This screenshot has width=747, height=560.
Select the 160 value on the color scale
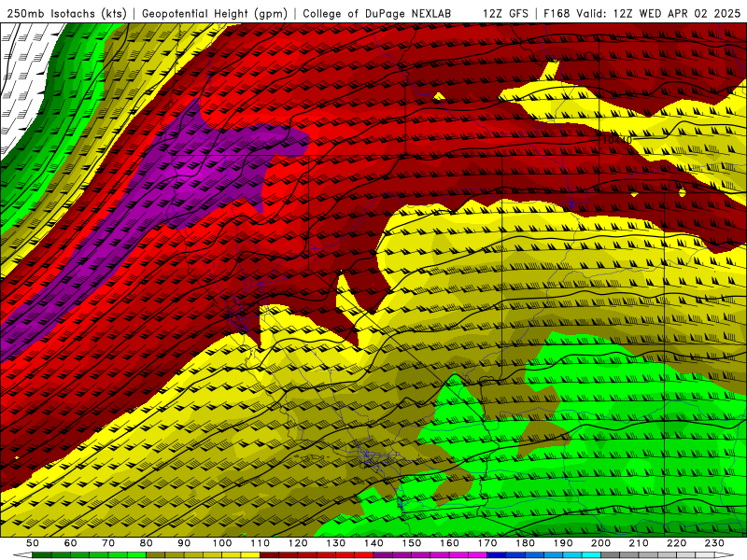click(449, 543)
